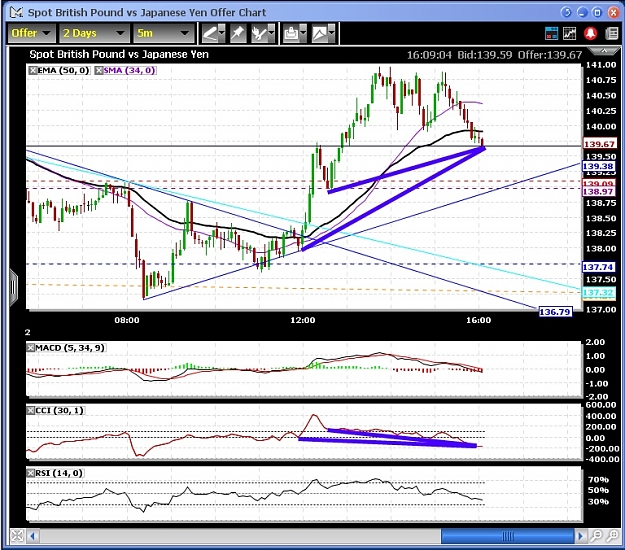Screen dimensions: 625x550
Task: Expand the print/save options arrow
Action: click(303, 33)
